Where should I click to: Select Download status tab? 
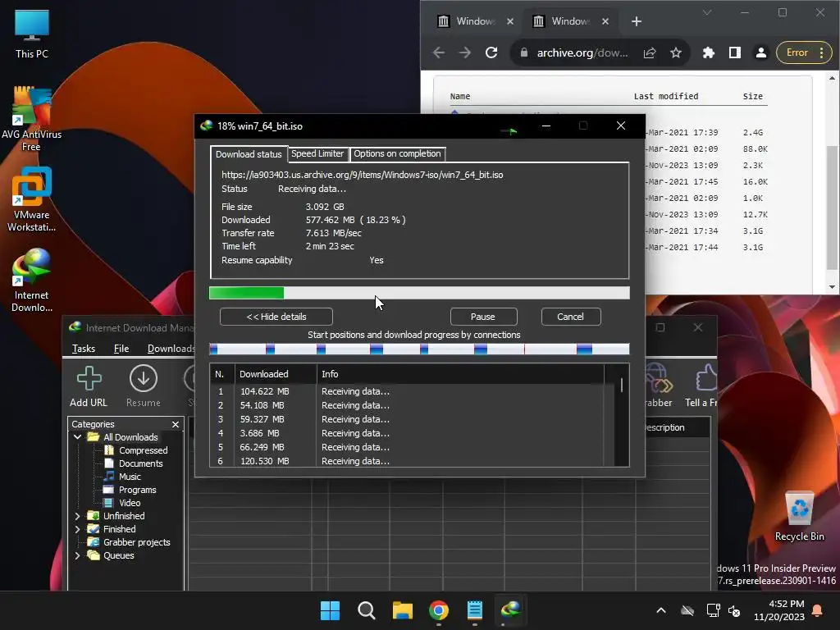[x=249, y=154]
